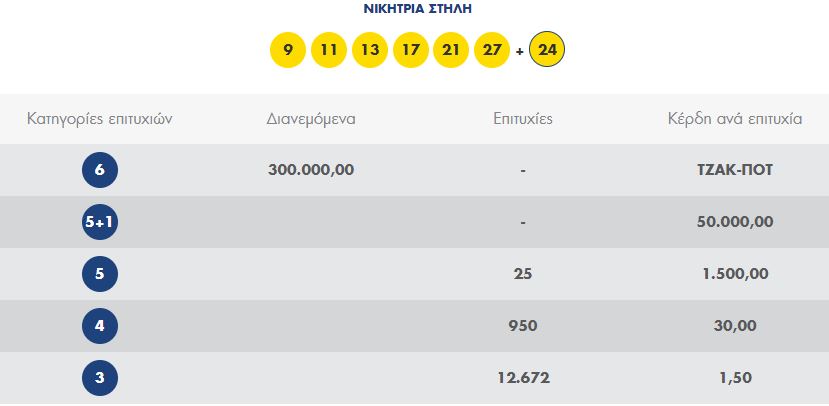829x406 pixels.
Task: Click the yellow number 27 ball
Action: pos(492,50)
